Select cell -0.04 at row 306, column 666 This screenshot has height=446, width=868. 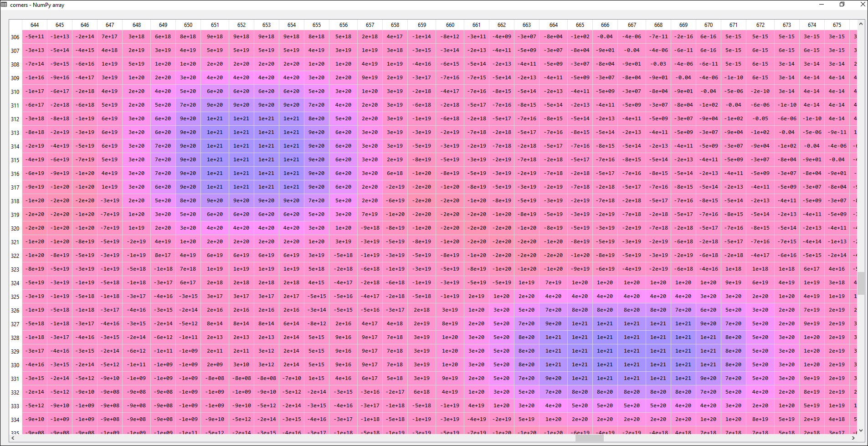coord(605,36)
